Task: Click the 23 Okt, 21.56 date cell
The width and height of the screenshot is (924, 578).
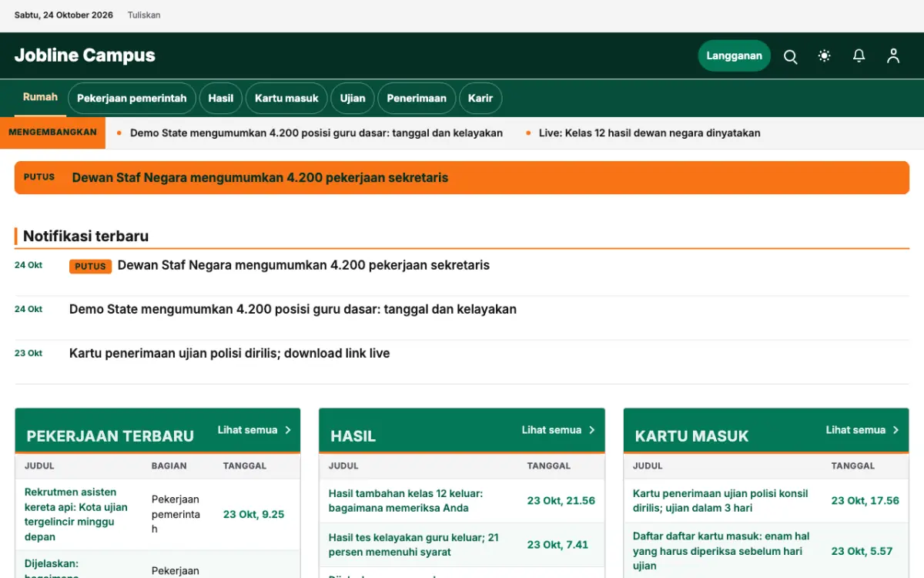Action: point(561,500)
